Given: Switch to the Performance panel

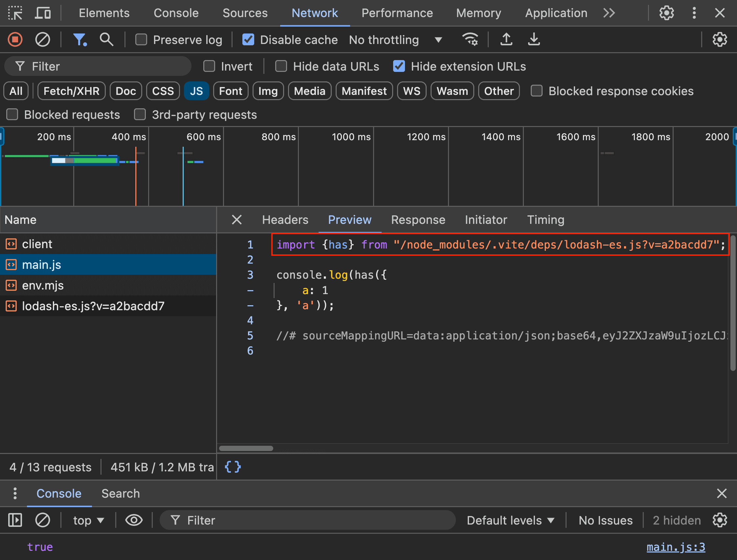Looking at the screenshot, I should [397, 13].
